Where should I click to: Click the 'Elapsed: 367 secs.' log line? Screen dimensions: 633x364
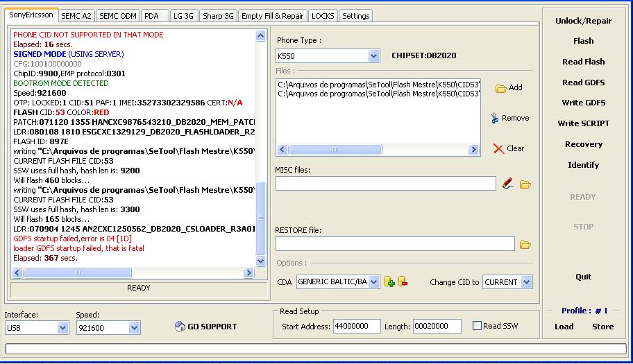click(x=45, y=258)
